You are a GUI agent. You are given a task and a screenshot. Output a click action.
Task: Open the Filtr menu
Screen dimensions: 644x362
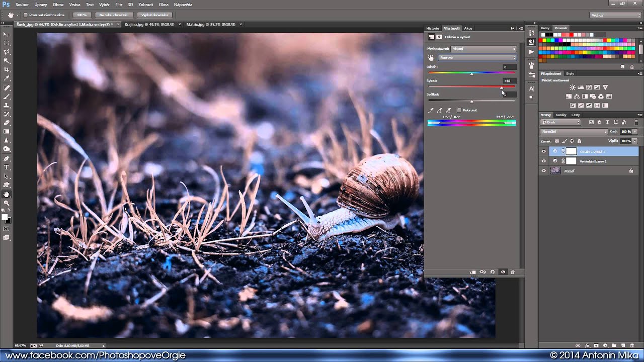pyautogui.click(x=119, y=5)
